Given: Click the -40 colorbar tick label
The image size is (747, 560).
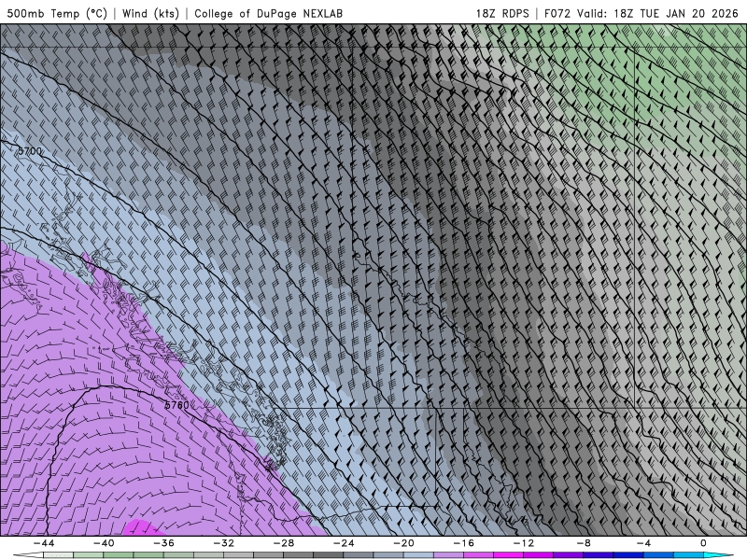Looking at the screenshot, I should coord(104,543).
